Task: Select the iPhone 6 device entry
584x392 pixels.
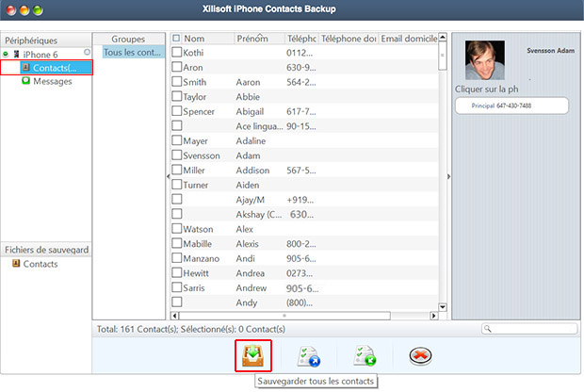Action: click(41, 55)
